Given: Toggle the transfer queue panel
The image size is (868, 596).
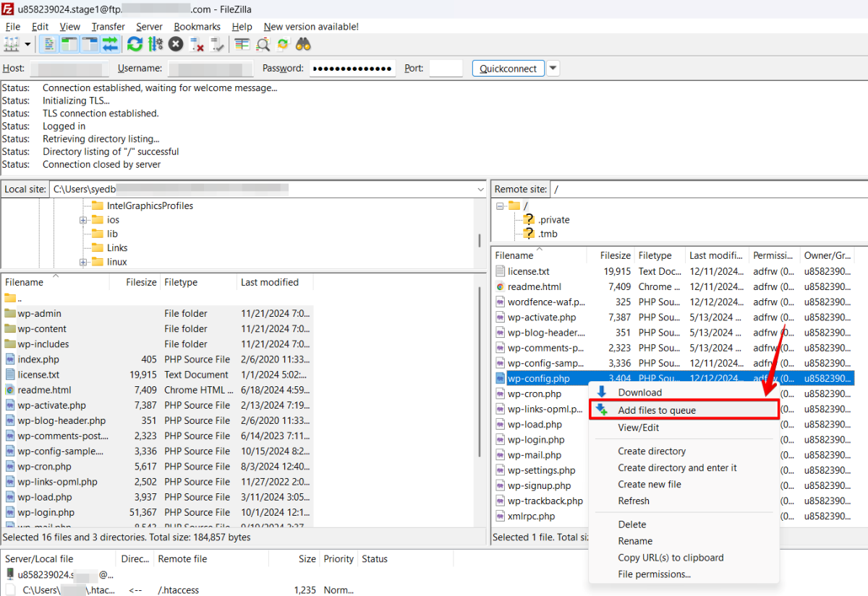Looking at the screenshot, I should tap(110, 43).
